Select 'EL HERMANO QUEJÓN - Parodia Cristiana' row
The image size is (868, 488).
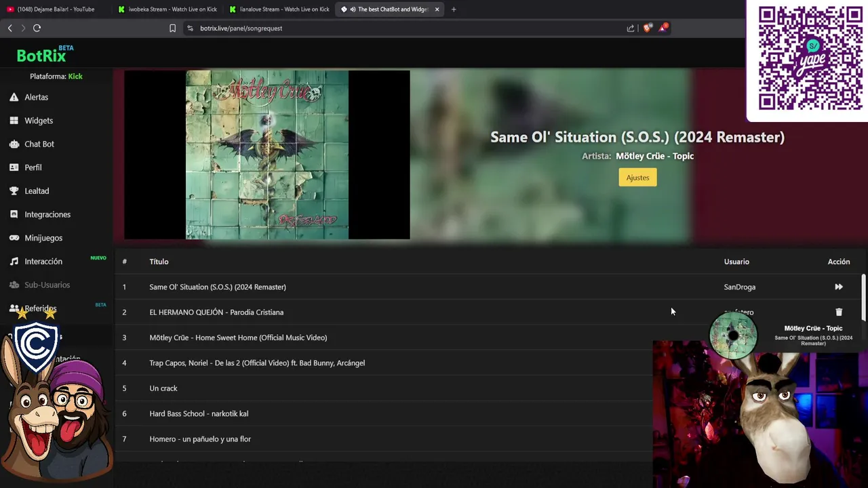point(488,312)
